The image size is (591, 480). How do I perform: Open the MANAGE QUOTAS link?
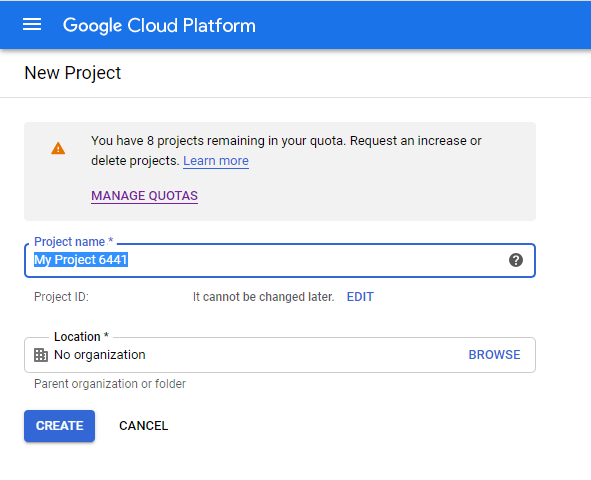pyautogui.click(x=144, y=196)
